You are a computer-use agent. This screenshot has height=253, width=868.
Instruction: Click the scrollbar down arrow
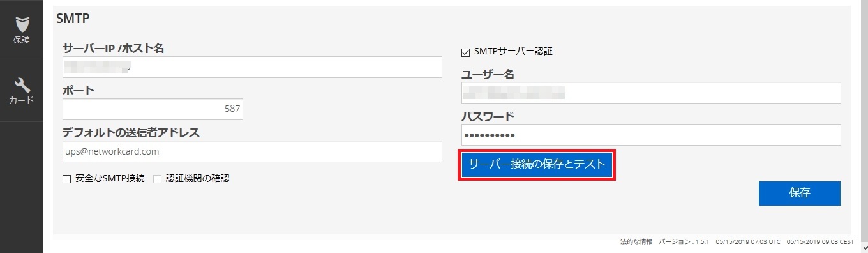(863, 247)
